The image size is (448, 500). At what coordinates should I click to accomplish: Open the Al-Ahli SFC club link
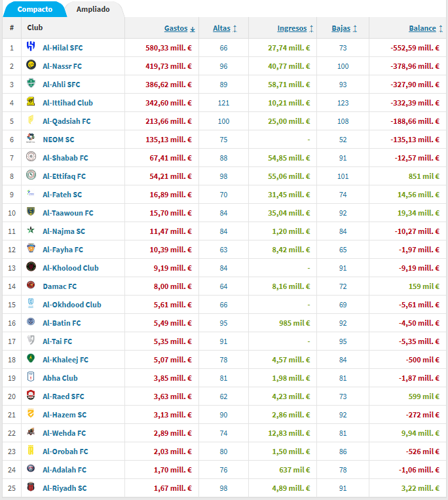pyautogui.click(x=62, y=85)
